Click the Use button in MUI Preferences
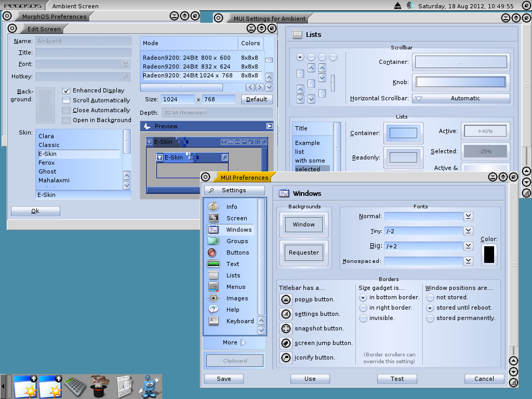The width and height of the screenshot is (532, 399). 310,379
